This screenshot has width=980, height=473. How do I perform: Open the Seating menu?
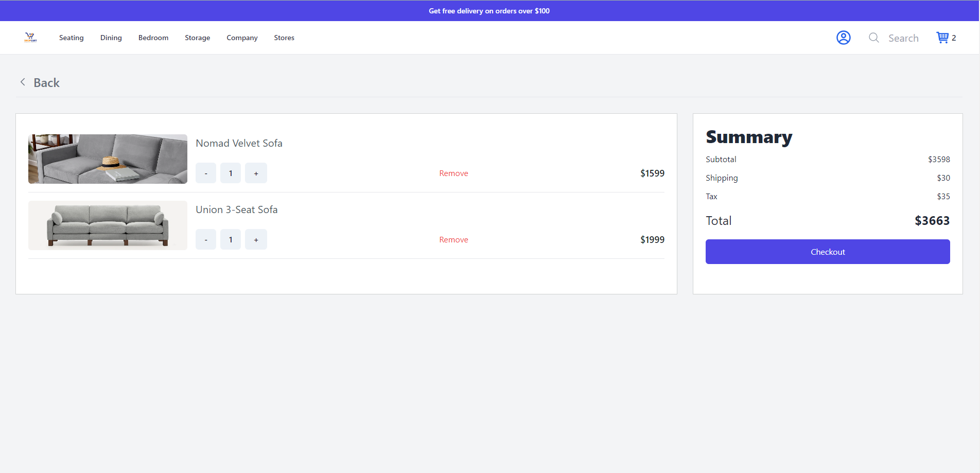coord(71,38)
